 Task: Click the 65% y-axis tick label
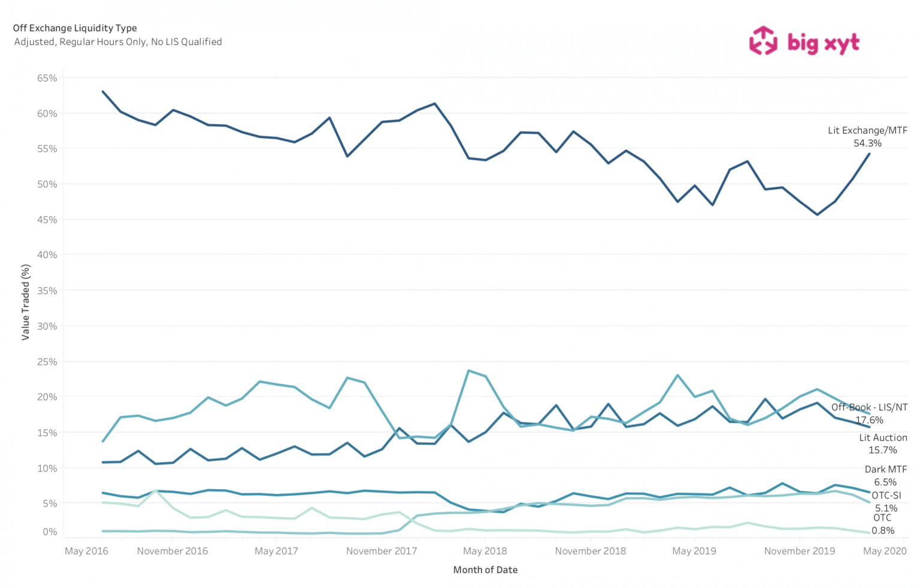[47, 78]
